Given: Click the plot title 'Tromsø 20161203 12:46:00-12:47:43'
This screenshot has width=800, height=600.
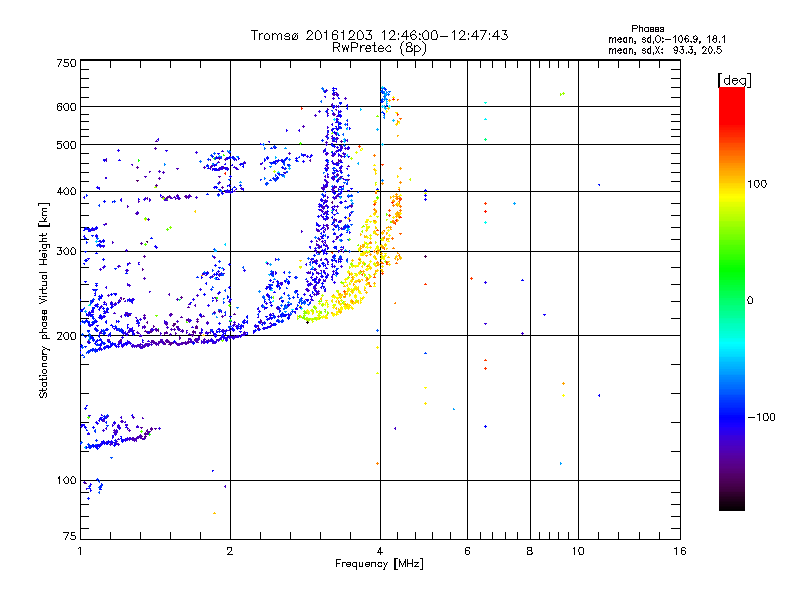Looking at the screenshot, I should pos(379,35).
